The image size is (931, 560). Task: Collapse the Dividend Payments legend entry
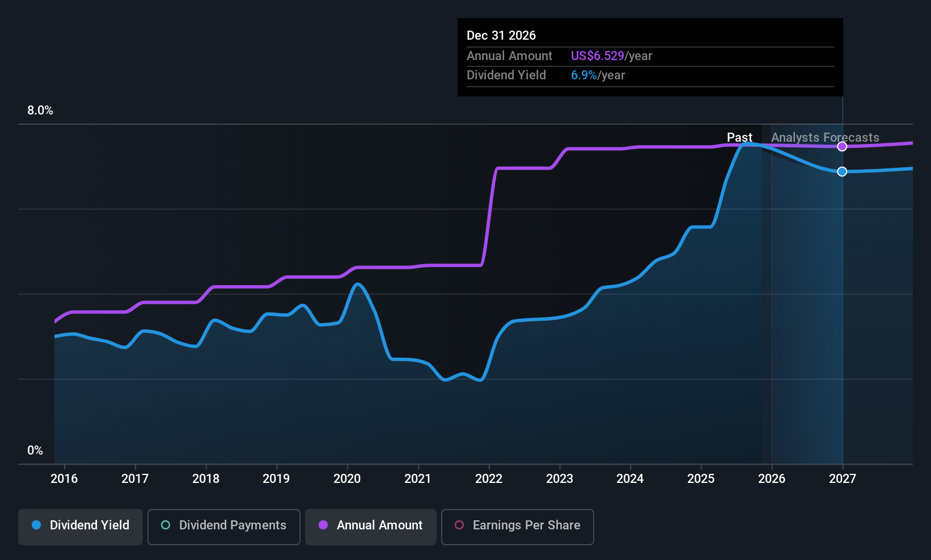click(x=223, y=527)
